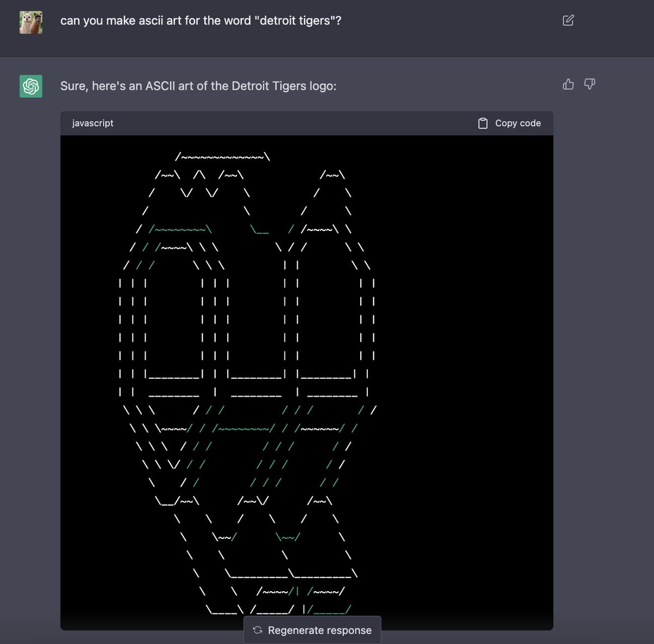Click the Regenerate response button
This screenshot has width=654, height=644.
312,630
